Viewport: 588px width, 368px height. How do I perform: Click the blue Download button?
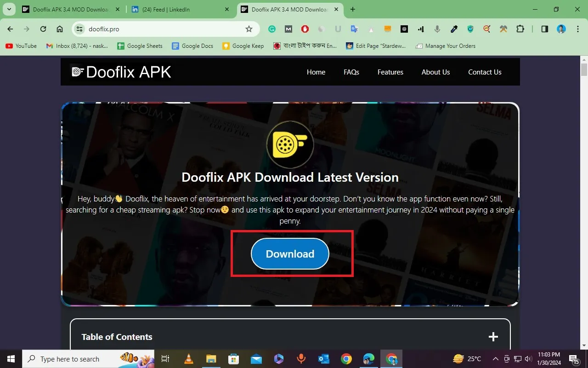(x=290, y=253)
